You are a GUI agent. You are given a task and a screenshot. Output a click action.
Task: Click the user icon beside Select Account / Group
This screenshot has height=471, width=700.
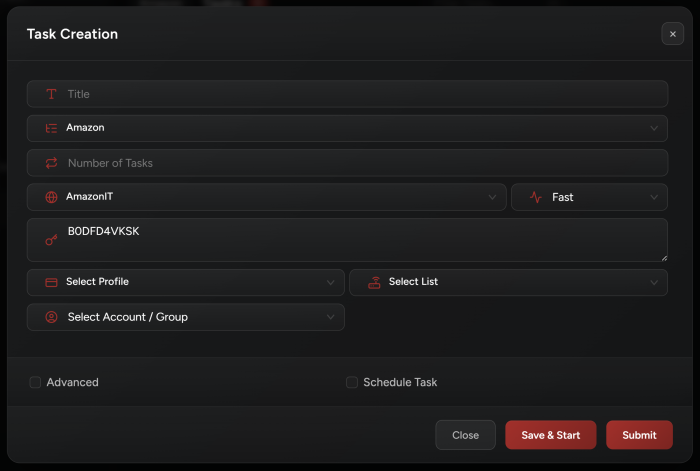pos(51,317)
